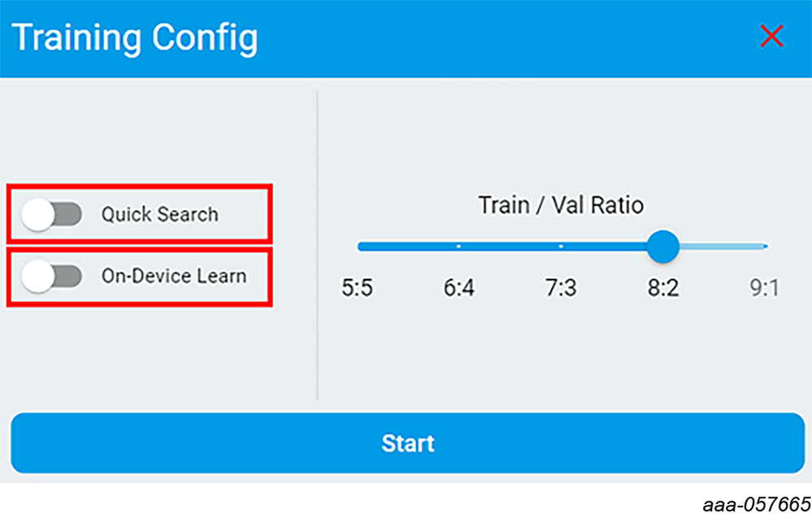Close the Training Config dialog
Screen dimensions: 812x517
pos(771,36)
